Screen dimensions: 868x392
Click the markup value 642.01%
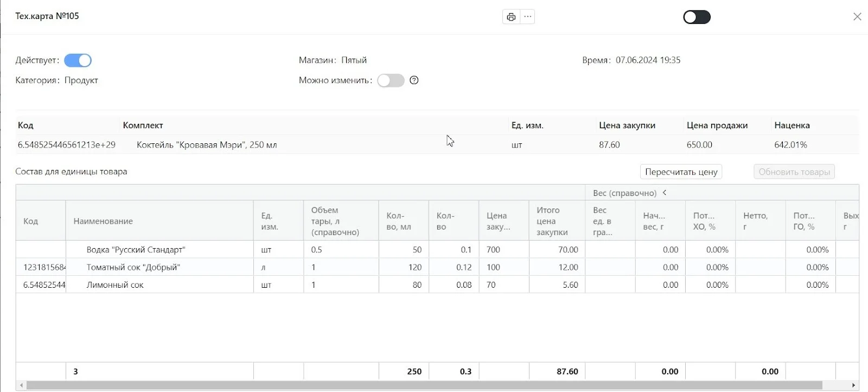coord(790,145)
